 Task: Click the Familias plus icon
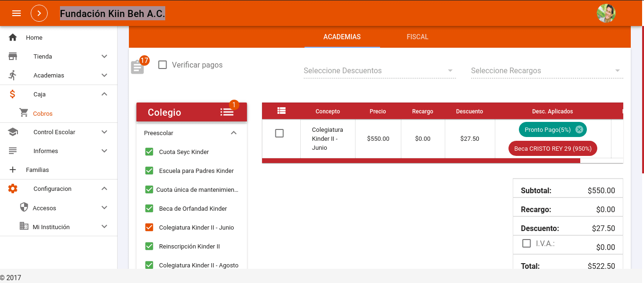pos(13,170)
